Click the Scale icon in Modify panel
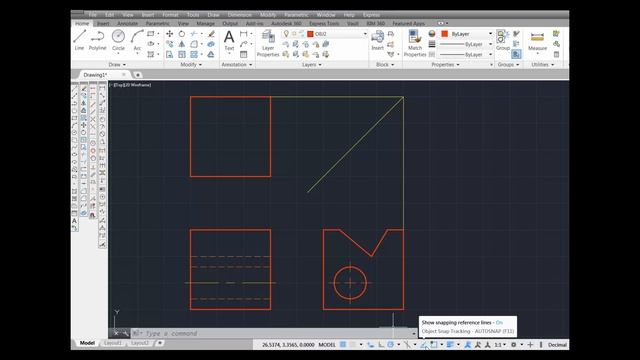The height and width of the screenshot is (360, 640). point(182,54)
